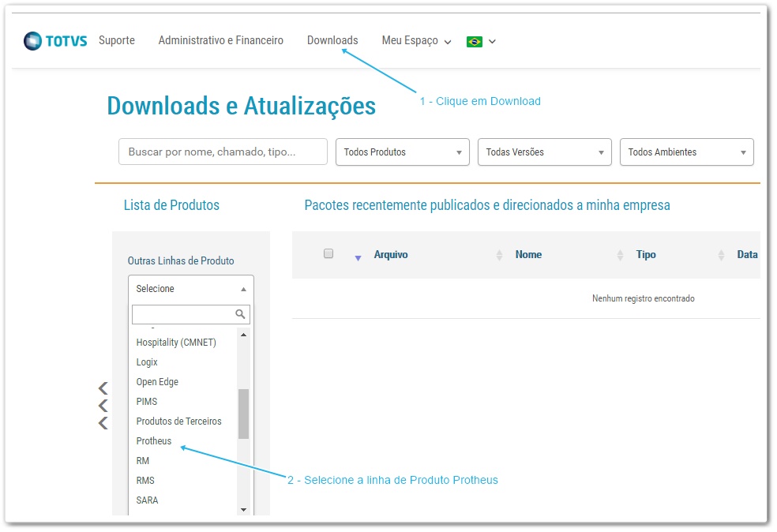The height and width of the screenshot is (532, 777).
Task: Open the Todos Produtos dropdown
Action: coord(403,152)
